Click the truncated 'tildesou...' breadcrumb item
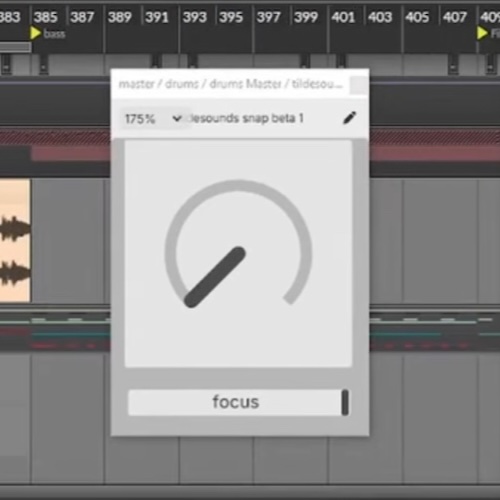 coord(317,84)
